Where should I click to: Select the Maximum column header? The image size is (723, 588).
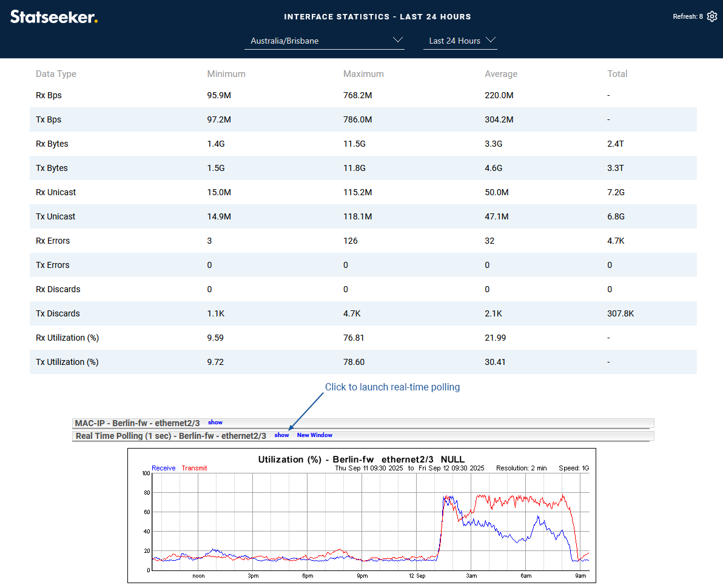coord(363,74)
